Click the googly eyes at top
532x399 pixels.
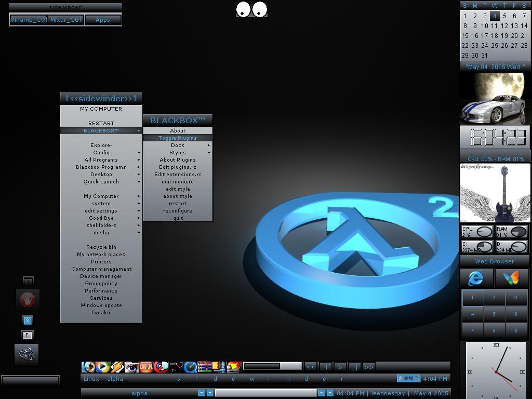coord(252,9)
